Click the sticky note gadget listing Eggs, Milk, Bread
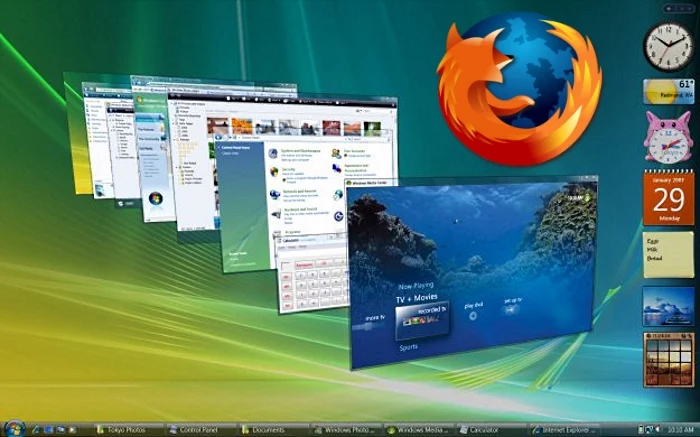The height and width of the screenshot is (437, 700). point(668,254)
